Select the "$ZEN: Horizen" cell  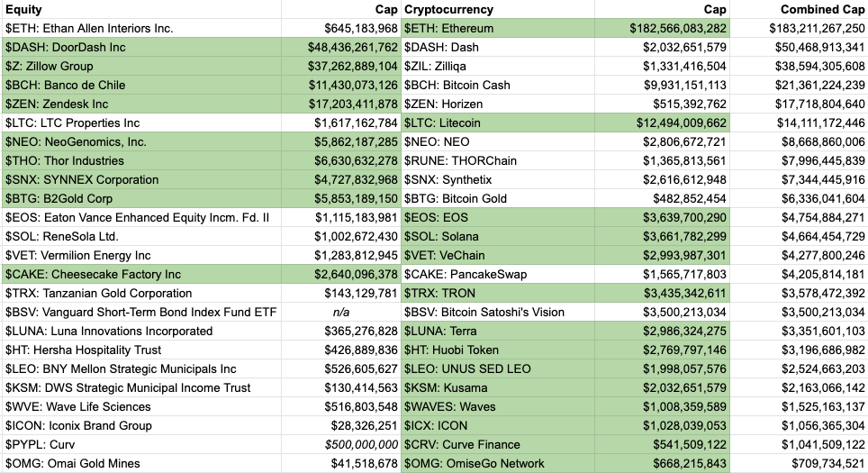tap(498, 104)
